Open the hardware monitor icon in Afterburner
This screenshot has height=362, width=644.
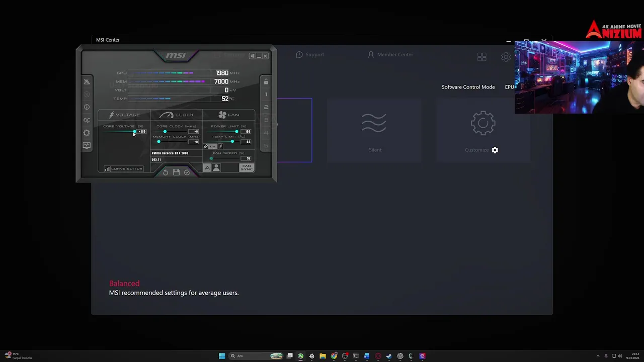click(87, 145)
